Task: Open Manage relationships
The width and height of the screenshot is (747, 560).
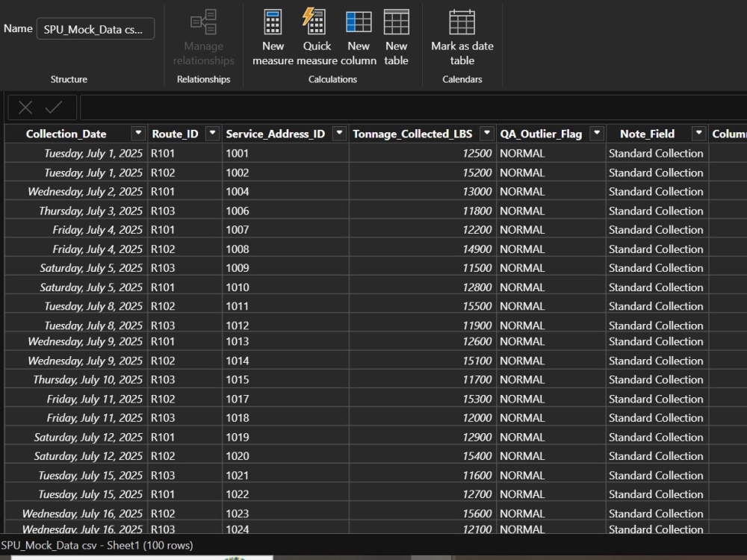Action: click(203, 37)
